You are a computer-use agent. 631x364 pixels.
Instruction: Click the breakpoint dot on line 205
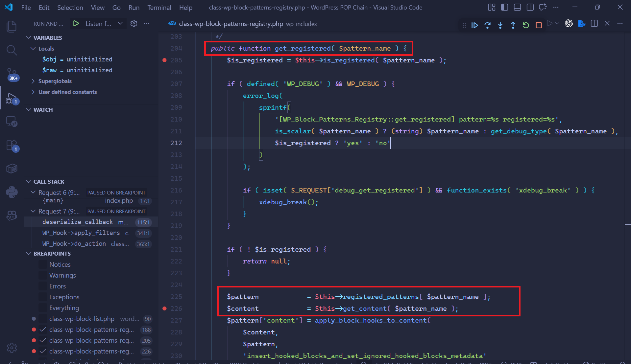coord(164,60)
